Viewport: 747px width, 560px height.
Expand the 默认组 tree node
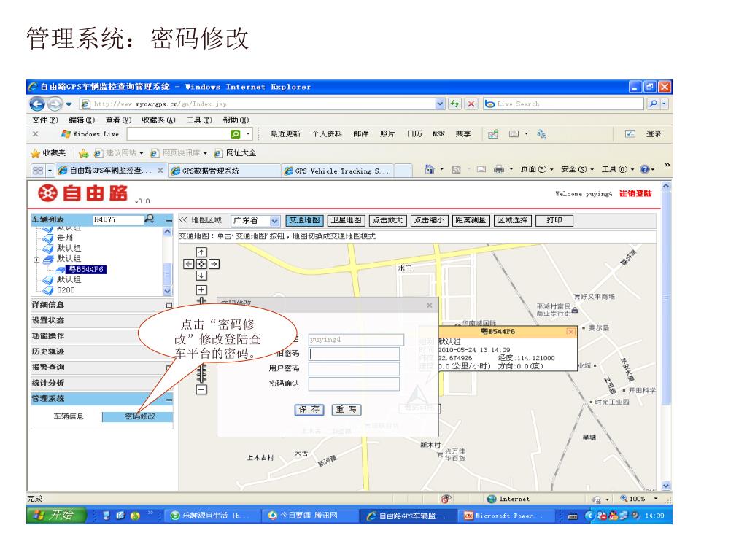coord(36,259)
